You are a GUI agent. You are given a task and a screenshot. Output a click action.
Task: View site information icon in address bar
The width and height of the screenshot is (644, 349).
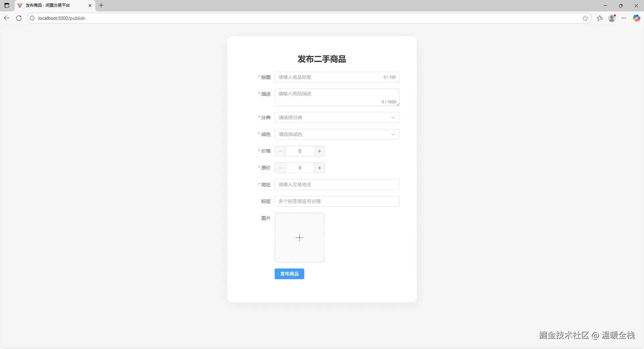[32, 18]
